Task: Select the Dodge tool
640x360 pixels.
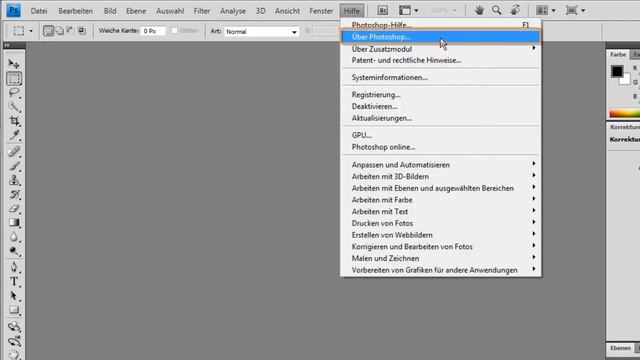Action: [14, 251]
